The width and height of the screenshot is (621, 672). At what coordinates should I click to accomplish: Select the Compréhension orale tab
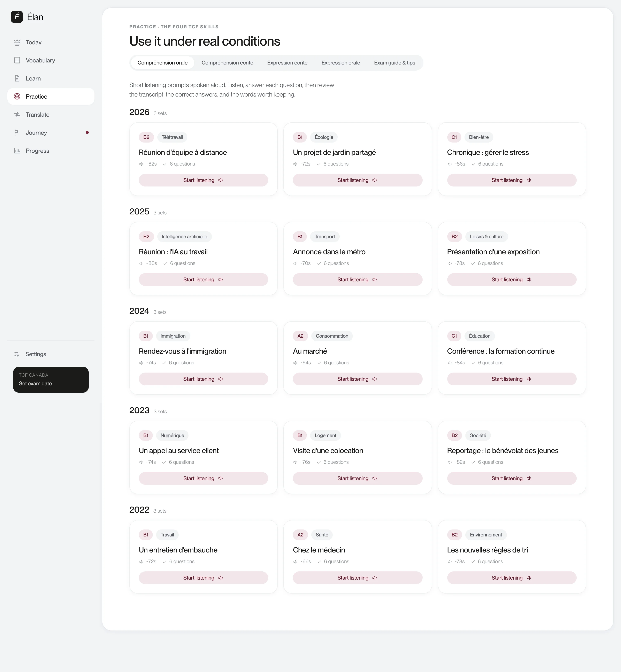point(163,63)
